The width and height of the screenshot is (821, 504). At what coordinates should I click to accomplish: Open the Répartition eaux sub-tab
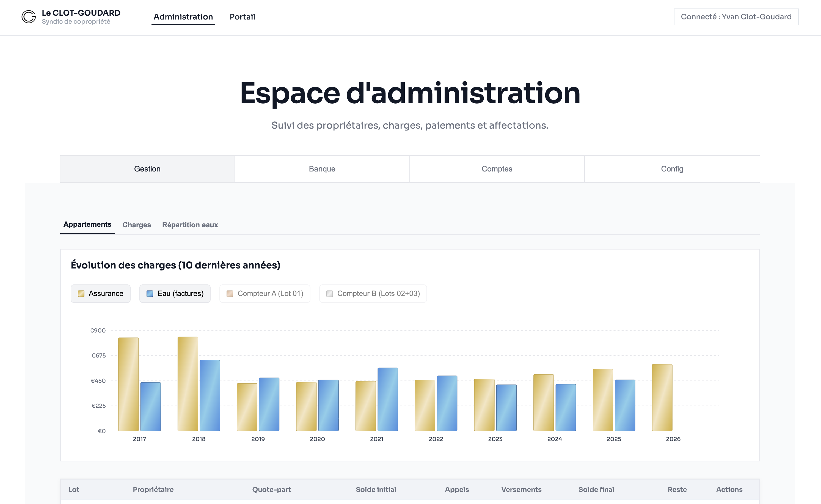(190, 225)
